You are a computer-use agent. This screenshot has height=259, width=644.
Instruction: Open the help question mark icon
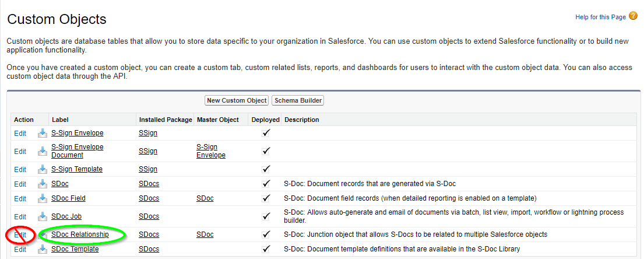[x=634, y=16]
